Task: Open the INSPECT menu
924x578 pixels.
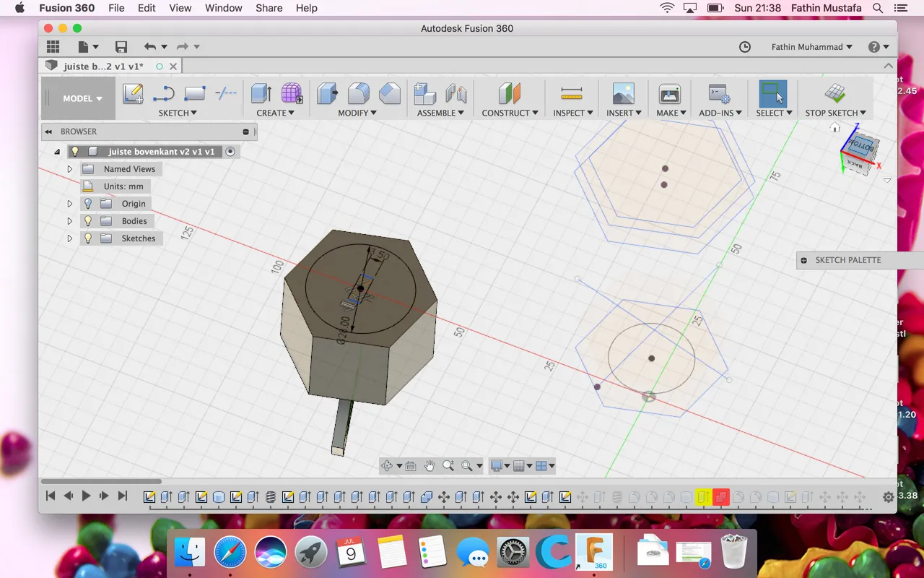Action: click(x=572, y=113)
